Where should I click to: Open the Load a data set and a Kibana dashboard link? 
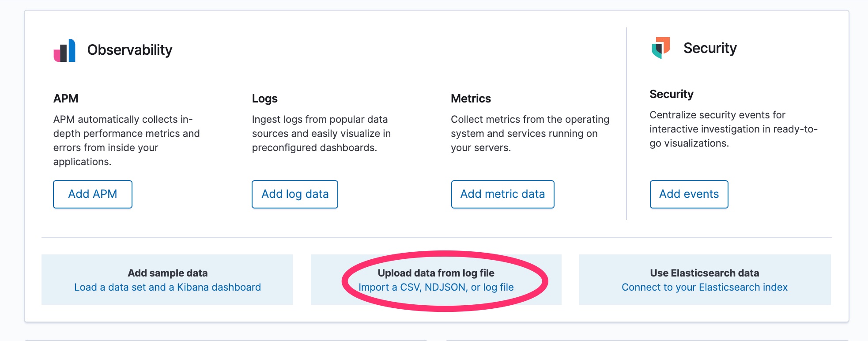[x=168, y=287]
